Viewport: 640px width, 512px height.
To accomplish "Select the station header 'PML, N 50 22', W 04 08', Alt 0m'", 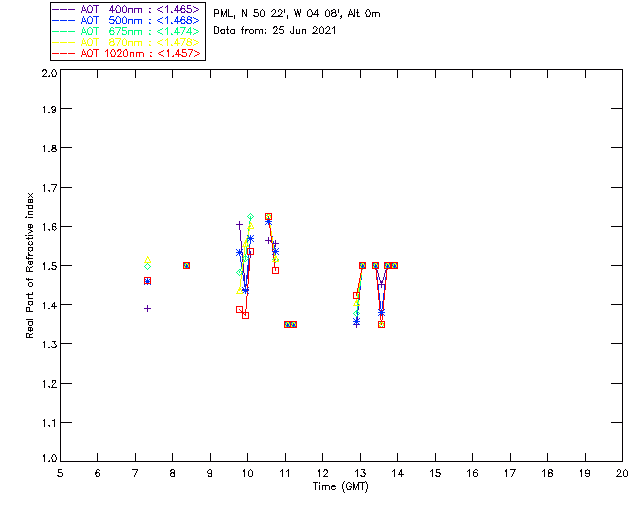I will pos(297,13).
